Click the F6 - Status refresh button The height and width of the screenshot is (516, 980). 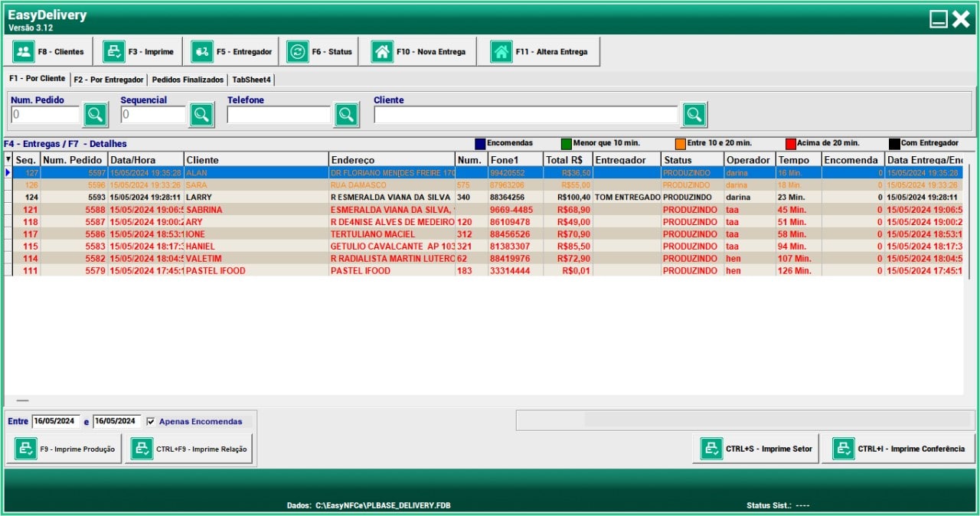(320, 51)
